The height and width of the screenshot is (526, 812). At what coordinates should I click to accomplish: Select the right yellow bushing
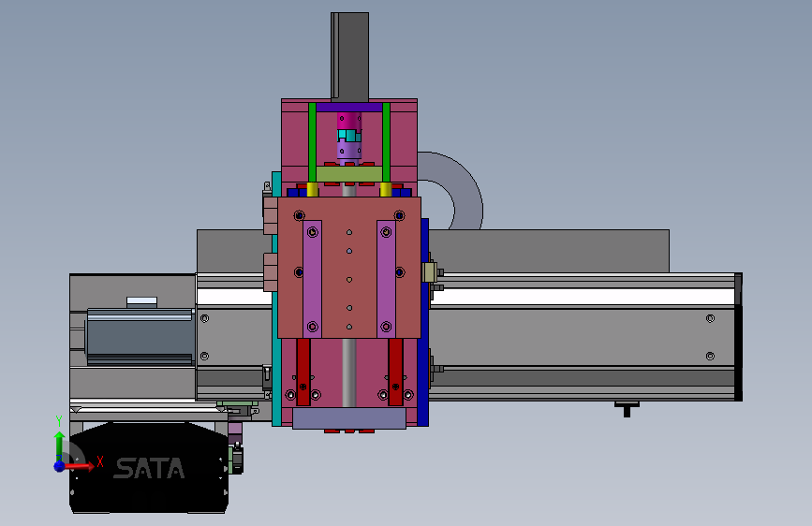point(386,189)
